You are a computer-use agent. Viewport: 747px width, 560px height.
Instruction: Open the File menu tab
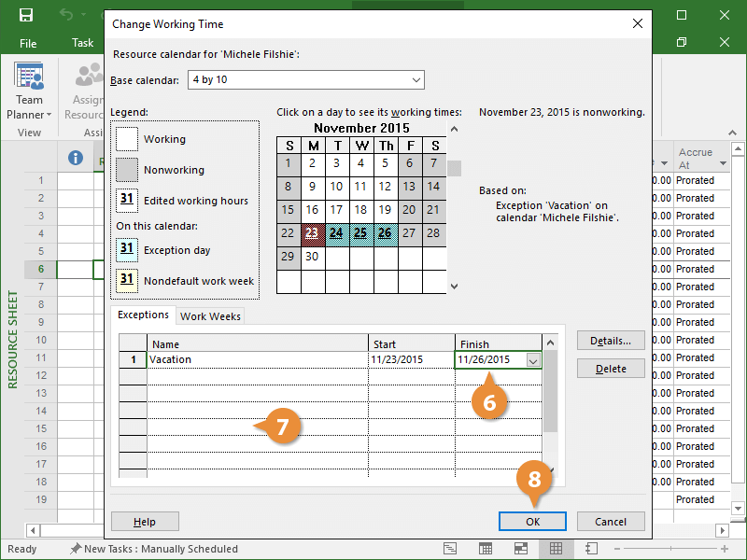click(28, 43)
